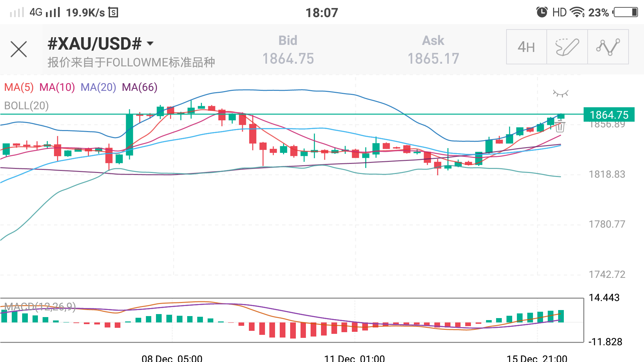Select the MA(20) indicator label
The width and height of the screenshot is (644, 362).
pyautogui.click(x=98, y=87)
